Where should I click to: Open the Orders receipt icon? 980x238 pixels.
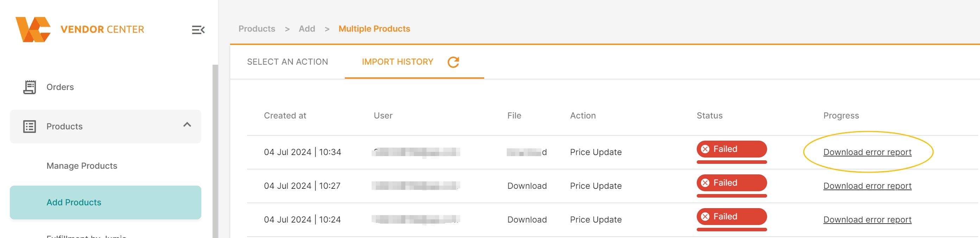coord(30,87)
